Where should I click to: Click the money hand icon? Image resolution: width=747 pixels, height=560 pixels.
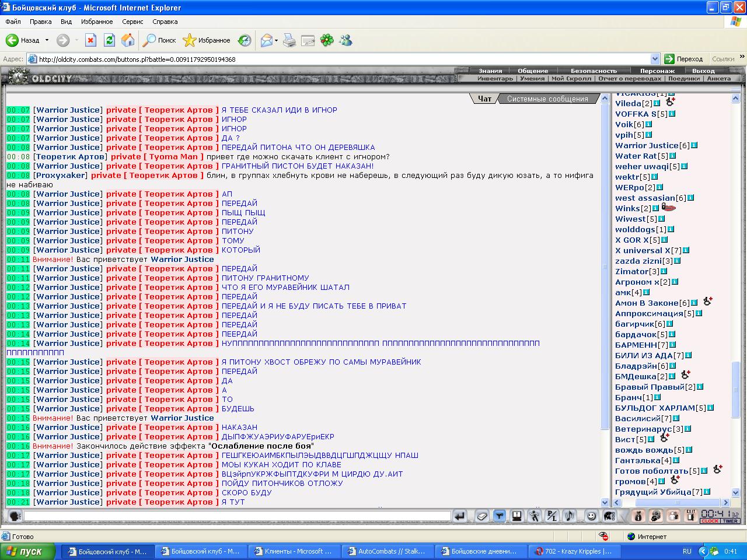(x=656, y=516)
